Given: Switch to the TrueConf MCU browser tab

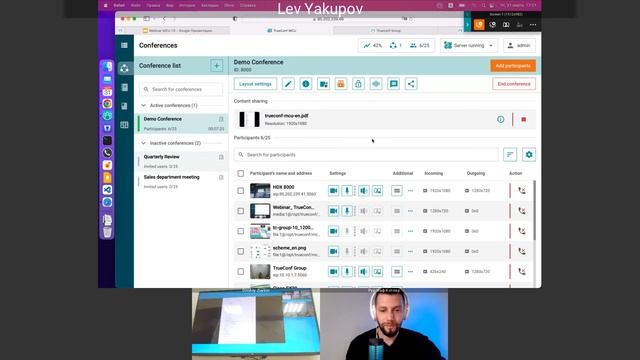Looking at the screenshot, I should [x=282, y=31].
